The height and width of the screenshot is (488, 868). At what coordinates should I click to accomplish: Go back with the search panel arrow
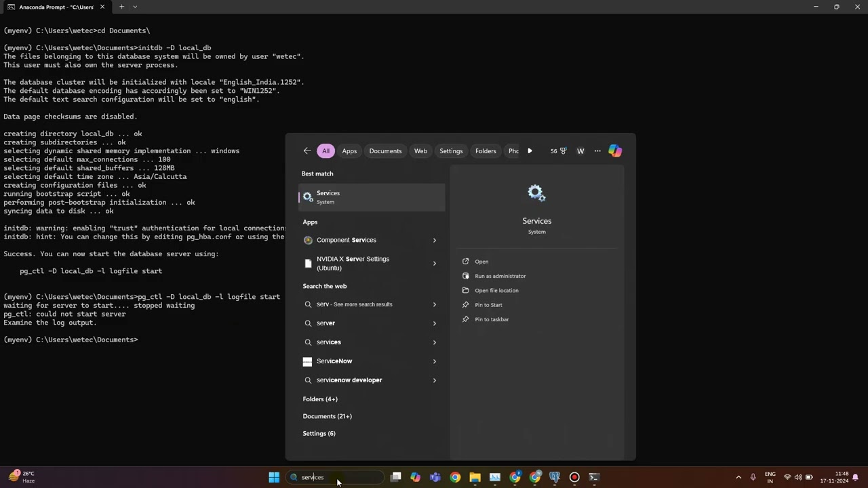point(307,151)
